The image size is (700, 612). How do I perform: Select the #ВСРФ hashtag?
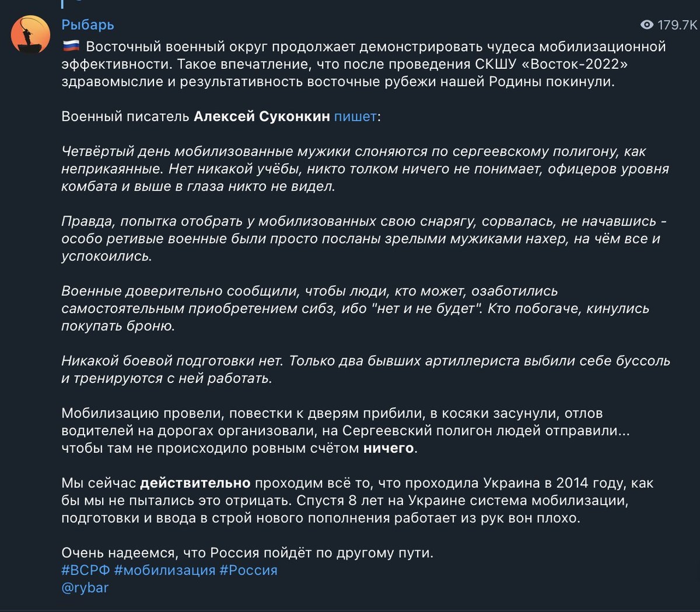pyautogui.click(x=86, y=570)
